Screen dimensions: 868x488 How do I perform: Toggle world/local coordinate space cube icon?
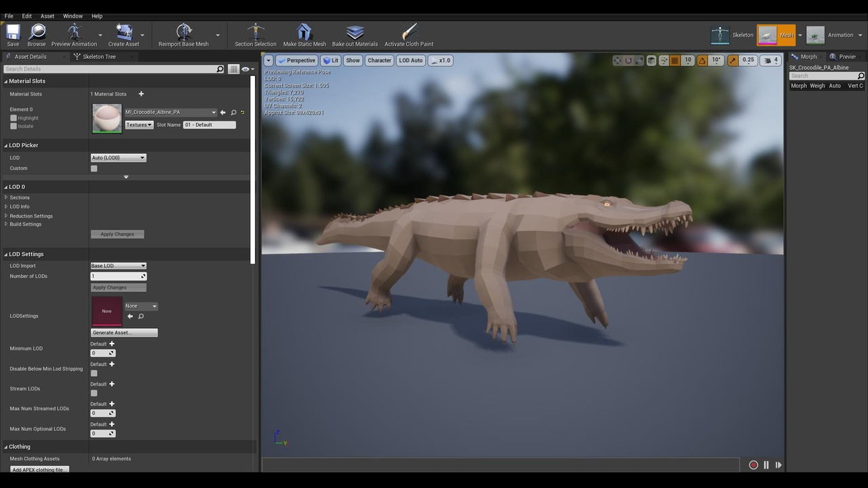click(x=652, y=60)
